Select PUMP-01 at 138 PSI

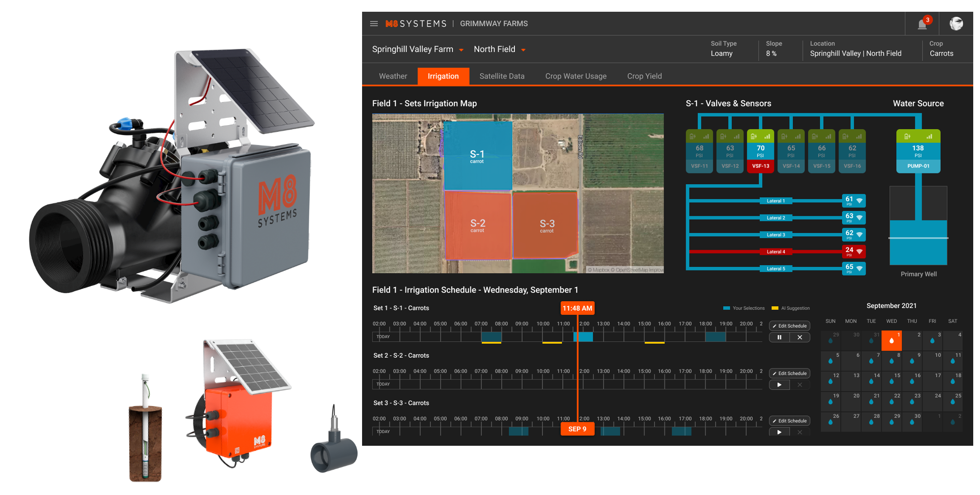click(918, 151)
